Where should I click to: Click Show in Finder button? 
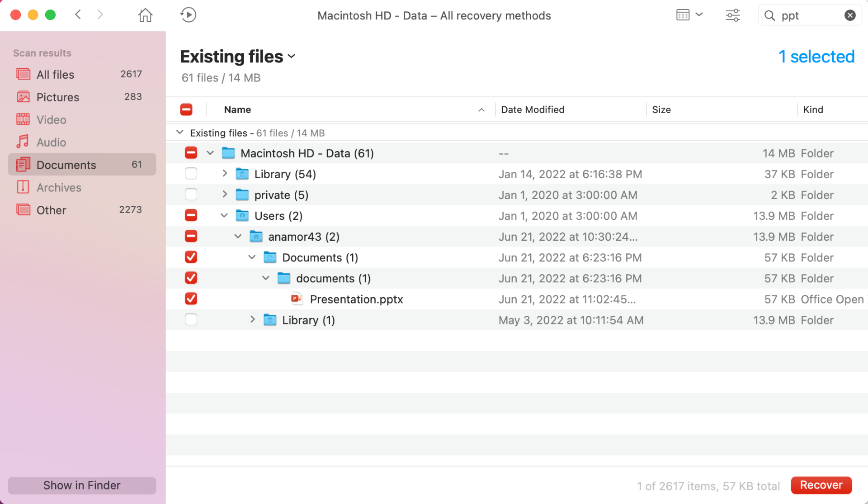(81, 485)
